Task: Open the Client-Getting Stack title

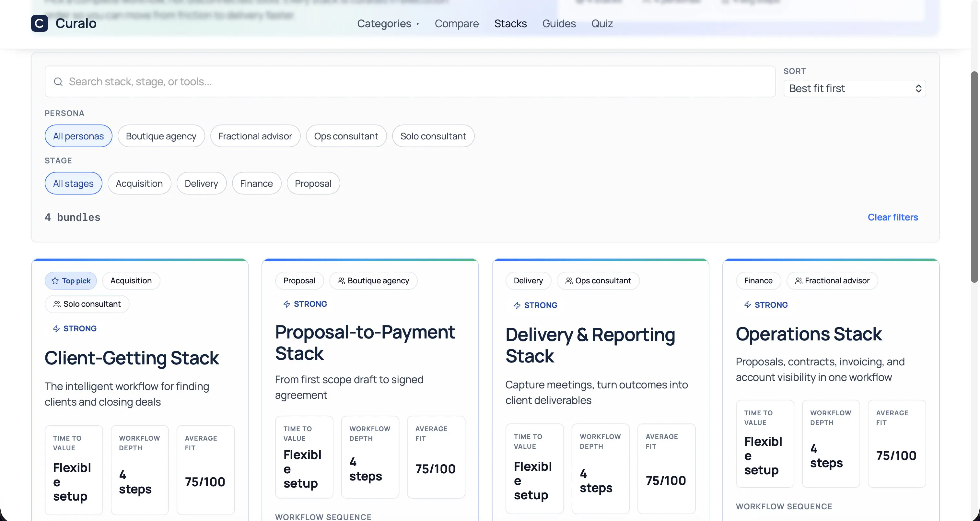Action: (x=132, y=358)
